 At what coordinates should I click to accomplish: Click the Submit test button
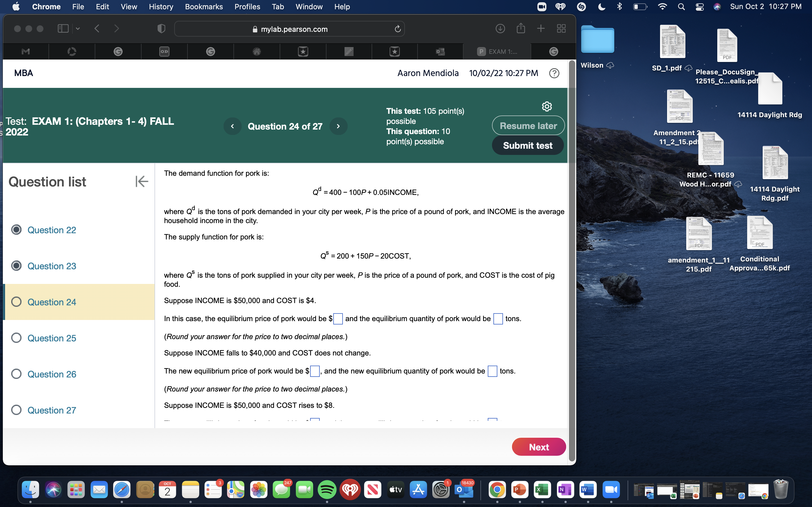(x=527, y=145)
